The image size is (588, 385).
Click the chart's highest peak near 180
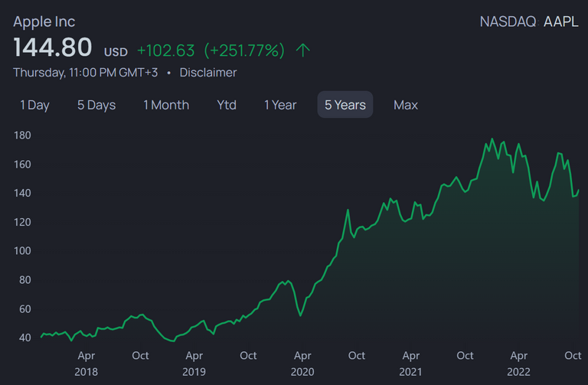click(x=492, y=139)
